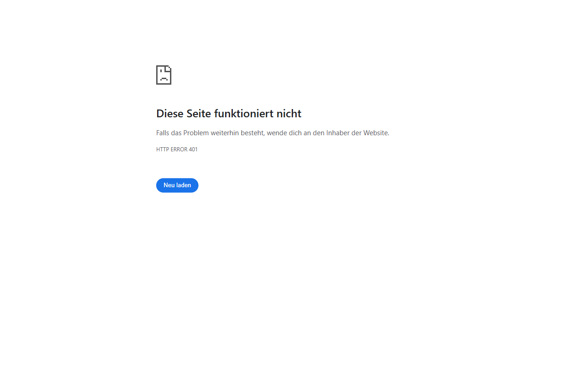Click the word 'Inhaber' in message
Viewport: 588px width, 368px height.
(338, 133)
